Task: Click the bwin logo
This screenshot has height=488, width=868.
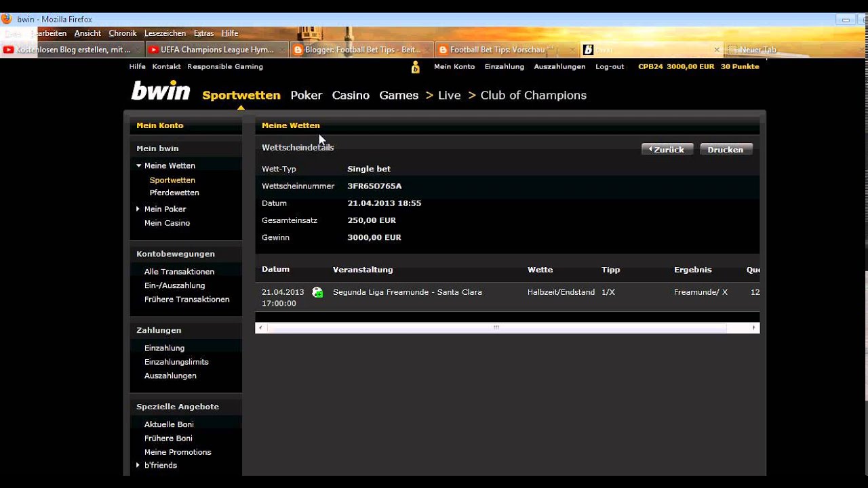Action: 160,90
